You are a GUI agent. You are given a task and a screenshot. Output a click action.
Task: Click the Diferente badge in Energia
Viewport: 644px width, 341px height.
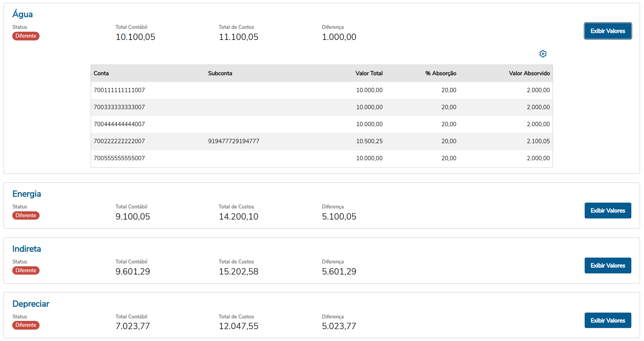click(x=26, y=216)
